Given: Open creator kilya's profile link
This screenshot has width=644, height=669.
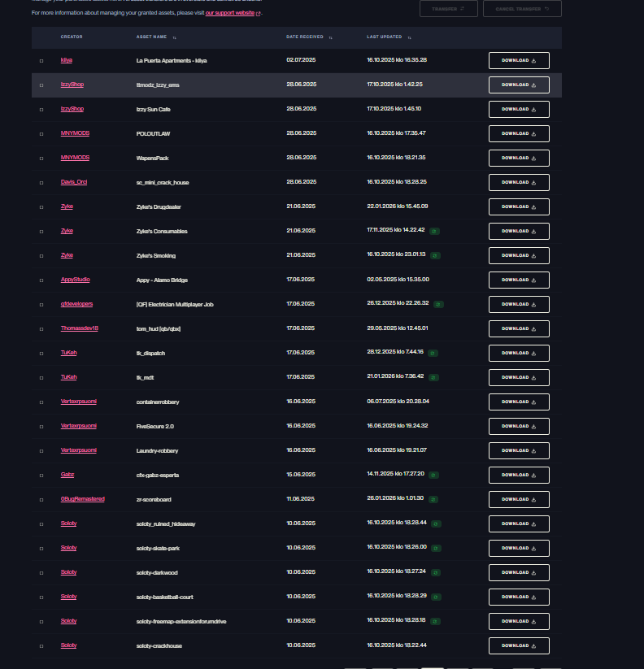Looking at the screenshot, I should click(x=66, y=60).
